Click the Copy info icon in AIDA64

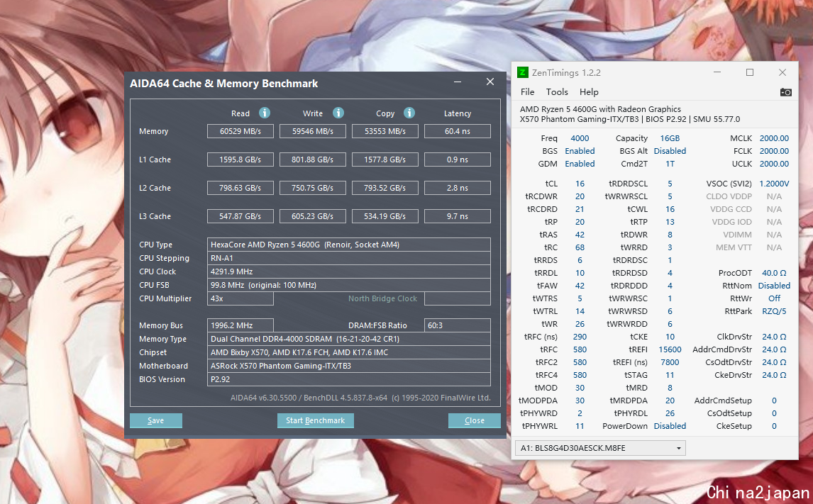point(409,113)
